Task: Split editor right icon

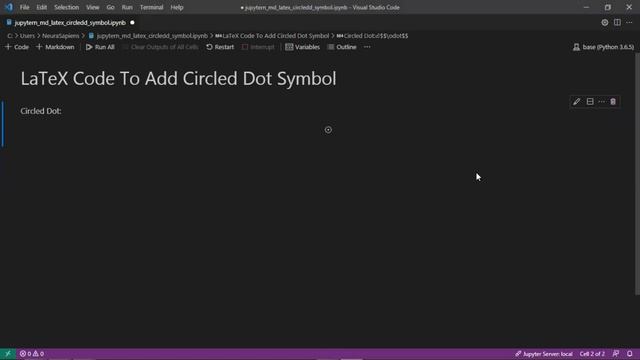Action: pyautogui.click(x=617, y=23)
